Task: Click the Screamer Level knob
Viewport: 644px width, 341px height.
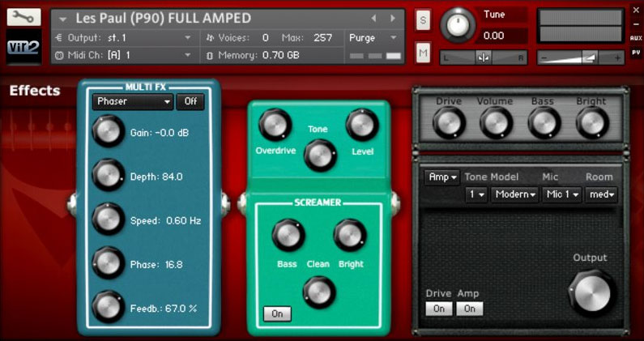Action: (x=362, y=125)
